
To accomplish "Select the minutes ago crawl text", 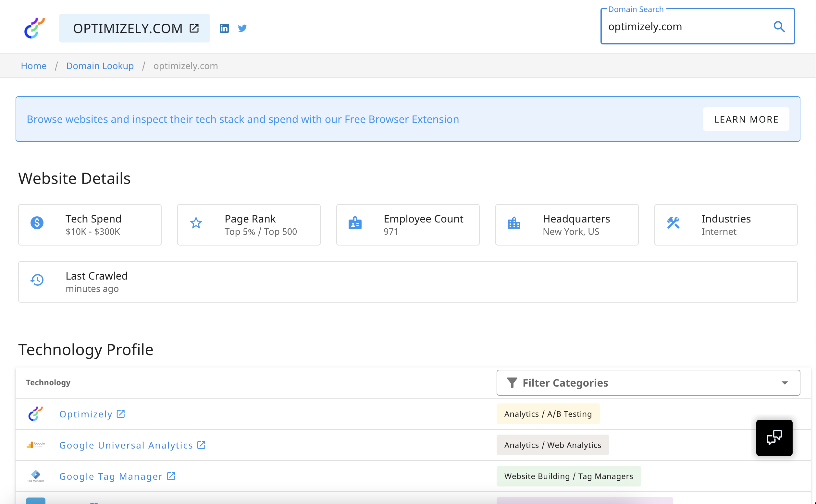I will (x=92, y=289).
